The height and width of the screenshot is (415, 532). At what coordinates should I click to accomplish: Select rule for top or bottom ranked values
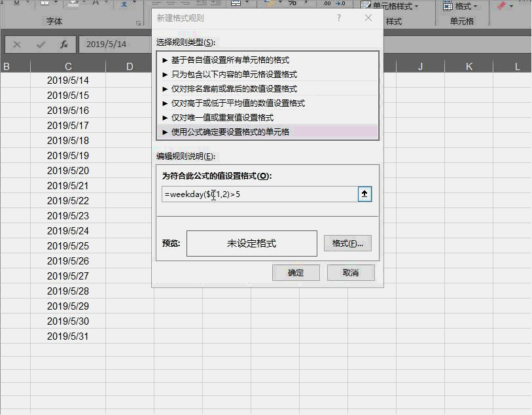click(x=268, y=89)
